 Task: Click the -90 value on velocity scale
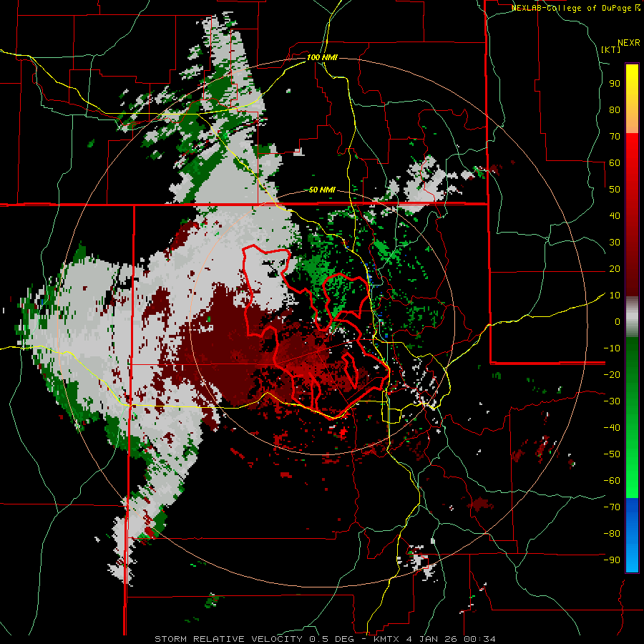pyautogui.click(x=612, y=560)
